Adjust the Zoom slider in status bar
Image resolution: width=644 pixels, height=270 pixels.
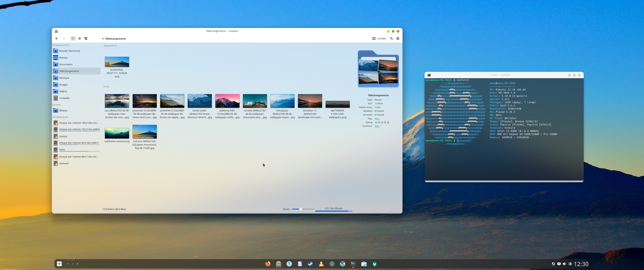pos(301,209)
